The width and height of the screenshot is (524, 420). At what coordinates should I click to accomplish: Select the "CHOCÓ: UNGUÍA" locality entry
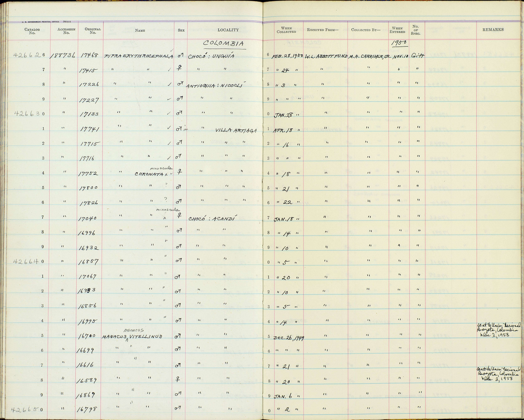point(211,56)
